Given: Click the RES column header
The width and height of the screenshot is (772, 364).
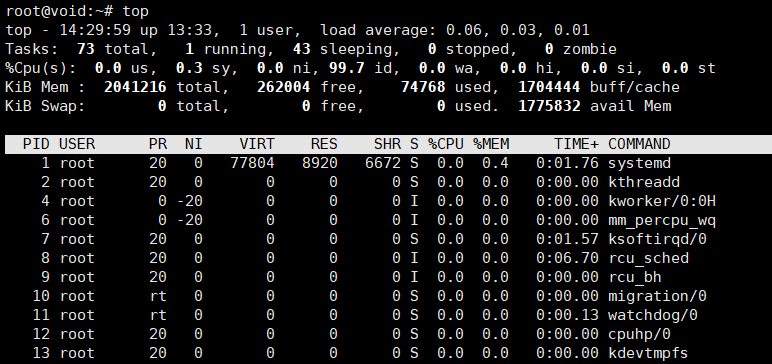Looking at the screenshot, I should (x=324, y=144).
